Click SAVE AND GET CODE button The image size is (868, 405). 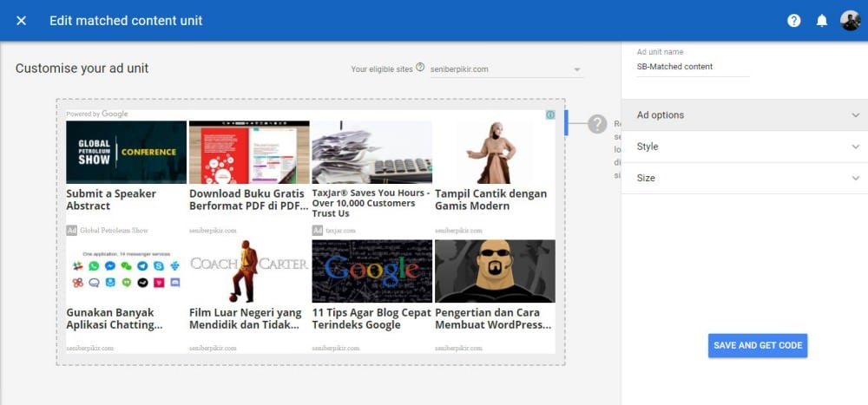pyautogui.click(x=758, y=345)
